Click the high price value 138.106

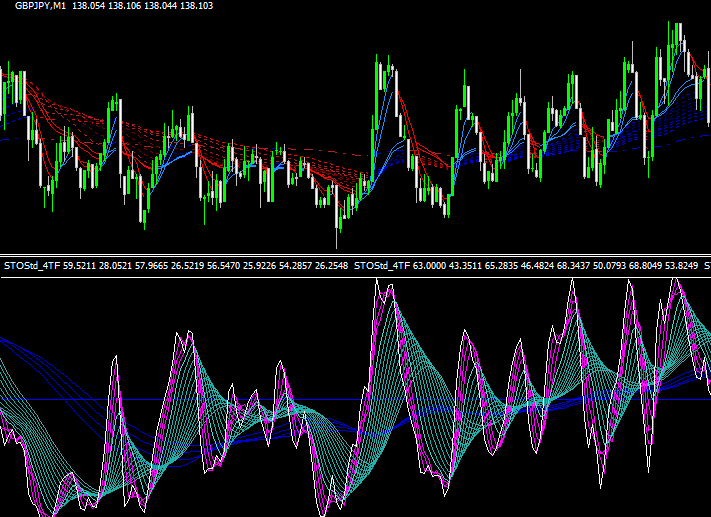pos(128,6)
